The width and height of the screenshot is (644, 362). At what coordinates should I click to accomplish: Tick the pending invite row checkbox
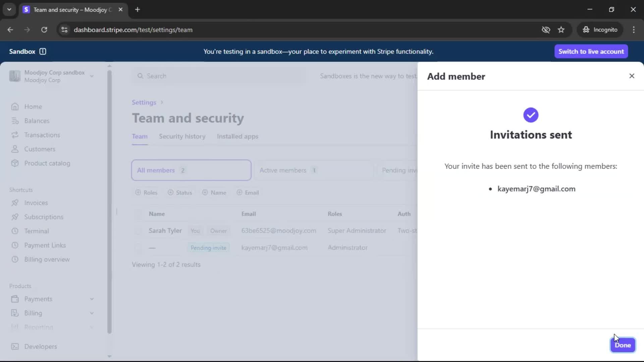pyautogui.click(x=138, y=248)
